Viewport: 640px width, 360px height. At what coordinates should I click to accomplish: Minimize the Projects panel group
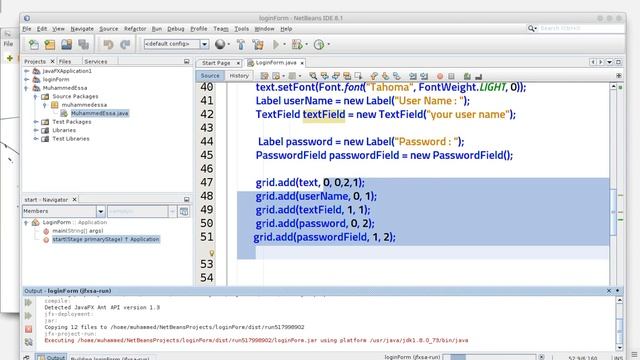pyautogui.click(x=187, y=61)
